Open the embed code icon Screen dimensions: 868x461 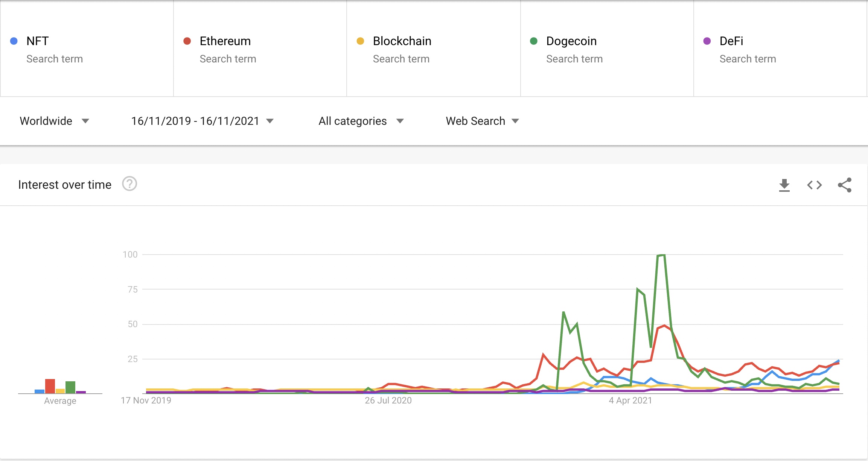coord(814,185)
